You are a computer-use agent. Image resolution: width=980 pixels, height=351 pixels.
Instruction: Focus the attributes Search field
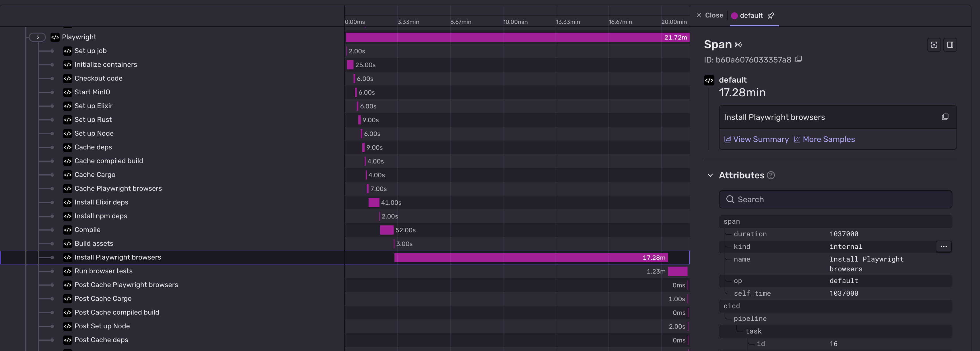tap(835, 199)
